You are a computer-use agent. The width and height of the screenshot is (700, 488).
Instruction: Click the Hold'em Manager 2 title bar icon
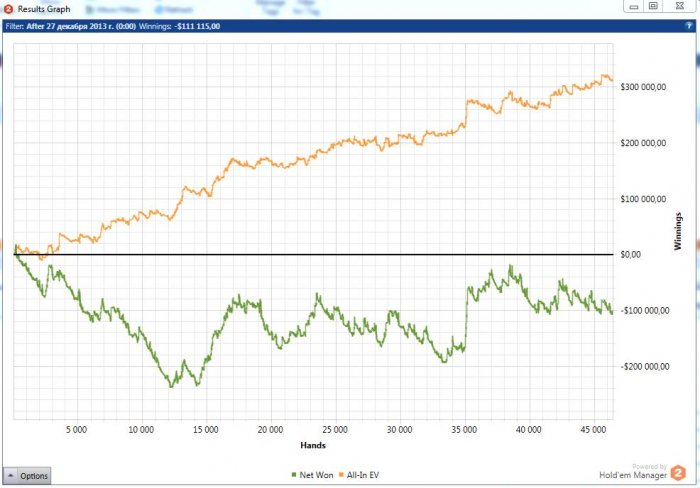[x=8, y=9]
